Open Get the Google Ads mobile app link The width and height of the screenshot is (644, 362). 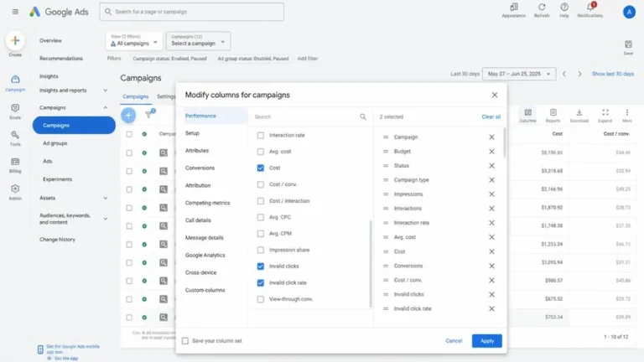pos(73,349)
